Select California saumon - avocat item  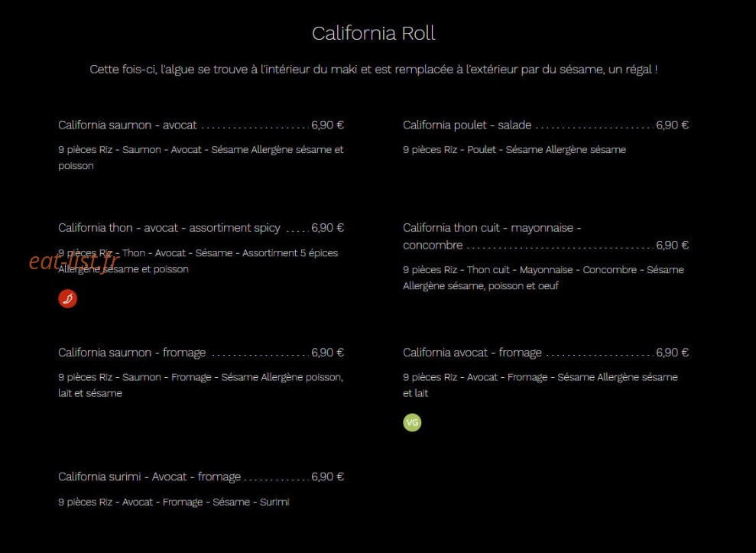(x=128, y=125)
